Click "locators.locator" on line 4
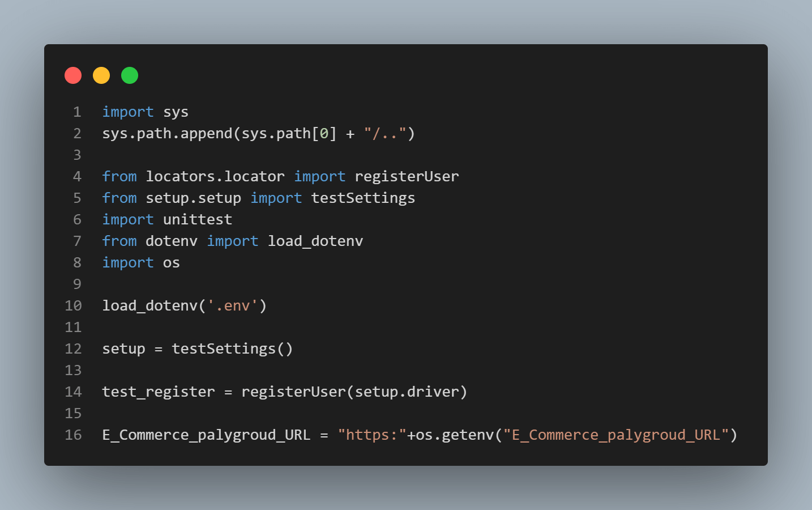Screen dimensions: 812x510 [x=215, y=177]
